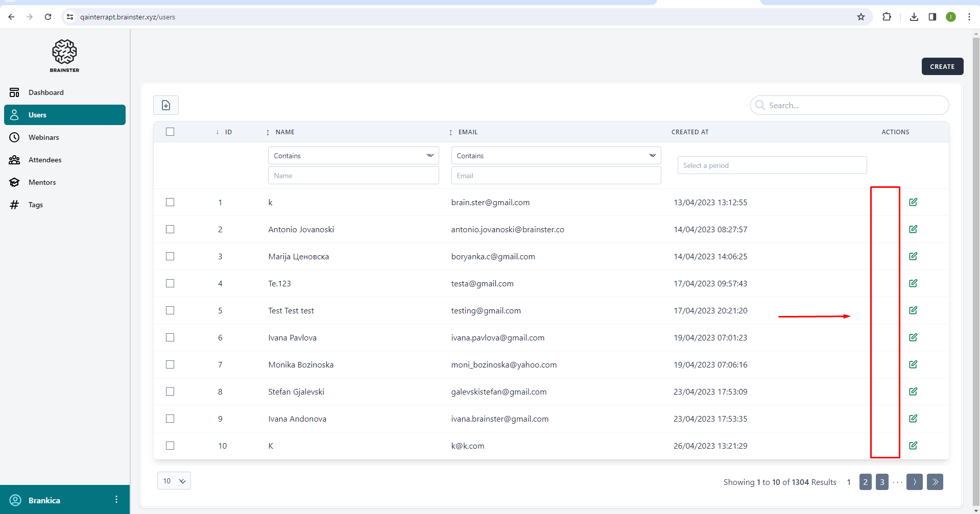
Task: Toggle the select-all checkbox in table header
Action: click(170, 132)
